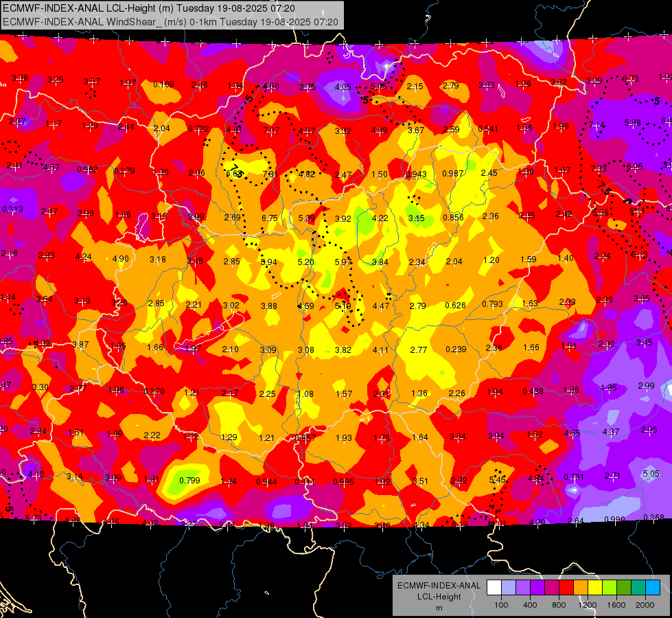Click the grid value 0.944
This screenshot has height=618, width=672.
pyautogui.click(x=266, y=482)
